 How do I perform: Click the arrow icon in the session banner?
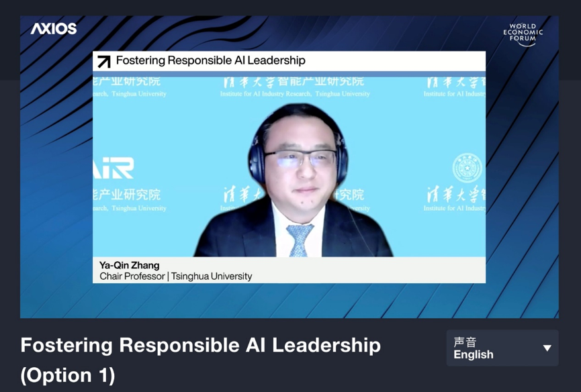point(104,62)
